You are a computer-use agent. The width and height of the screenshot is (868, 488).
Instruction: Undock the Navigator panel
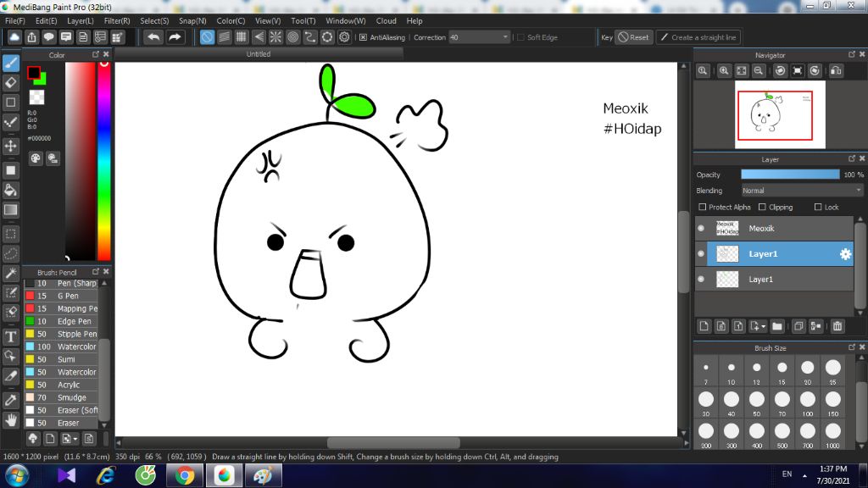852,54
